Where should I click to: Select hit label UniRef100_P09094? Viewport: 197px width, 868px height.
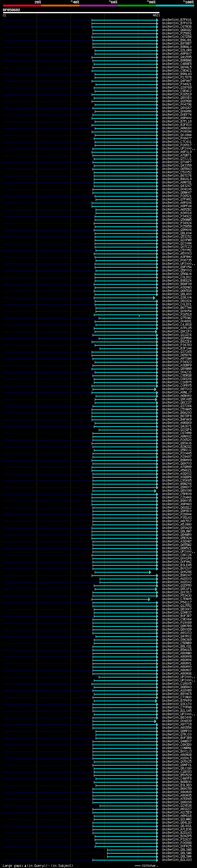point(177,132)
